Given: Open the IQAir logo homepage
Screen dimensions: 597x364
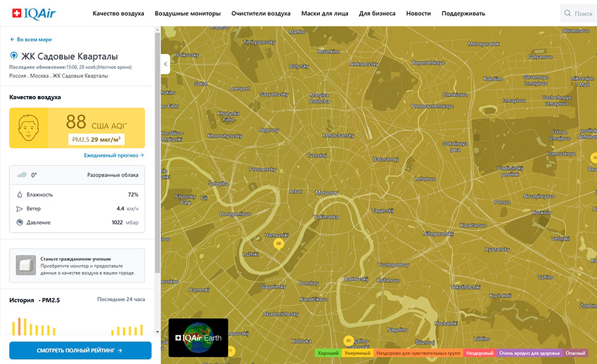Looking at the screenshot, I should click(x=33, y=13).
